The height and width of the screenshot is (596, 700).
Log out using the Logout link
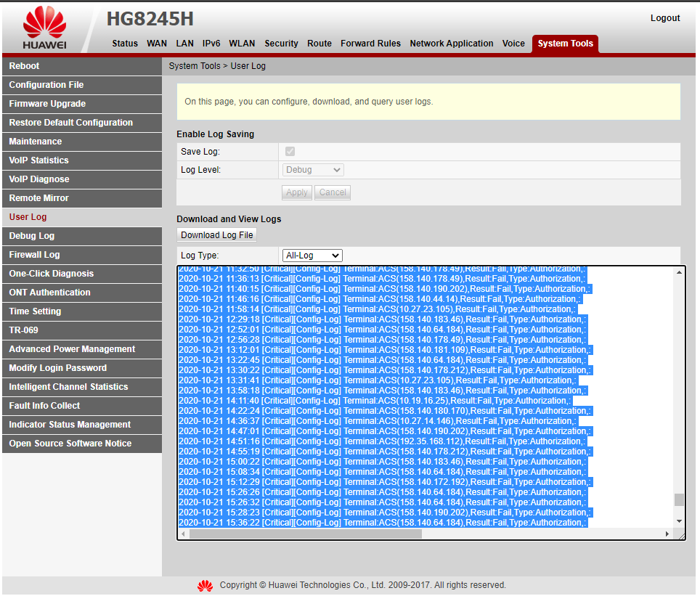point(664,18)
